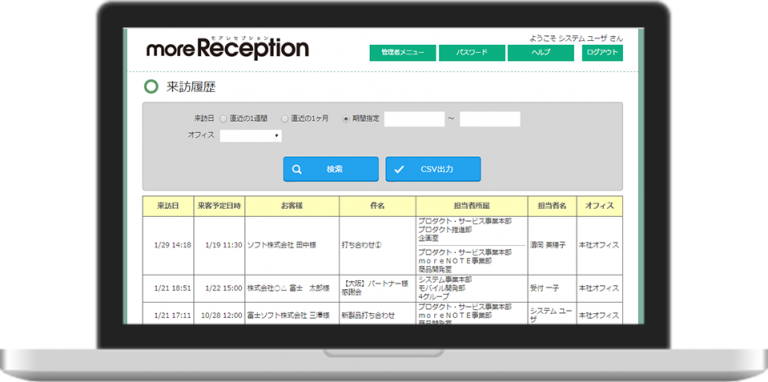This screenshot has height=382, width=768.
Task: Click the 担当者所属 column header
Action: tap(472, 206)
